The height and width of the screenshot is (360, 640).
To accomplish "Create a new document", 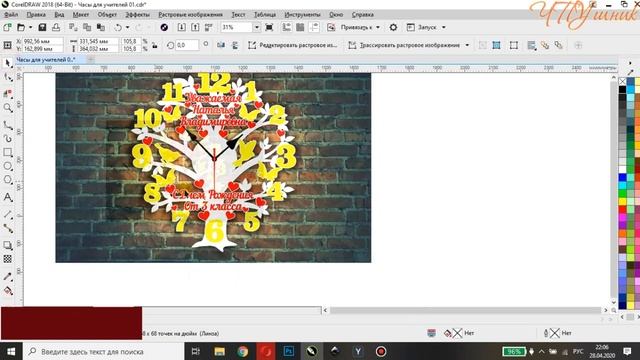I will point(7,27).
